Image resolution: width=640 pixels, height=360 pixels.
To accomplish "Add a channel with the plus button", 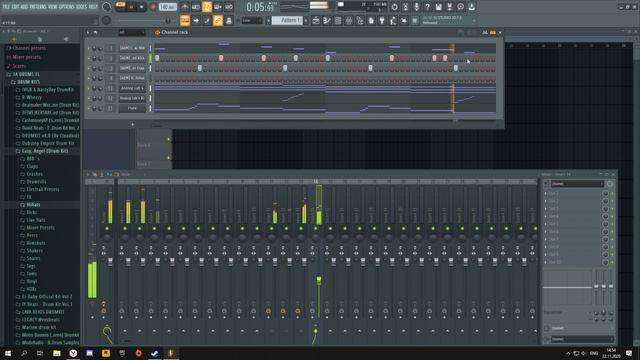I will pyautogui.click(x=133, y=124).
